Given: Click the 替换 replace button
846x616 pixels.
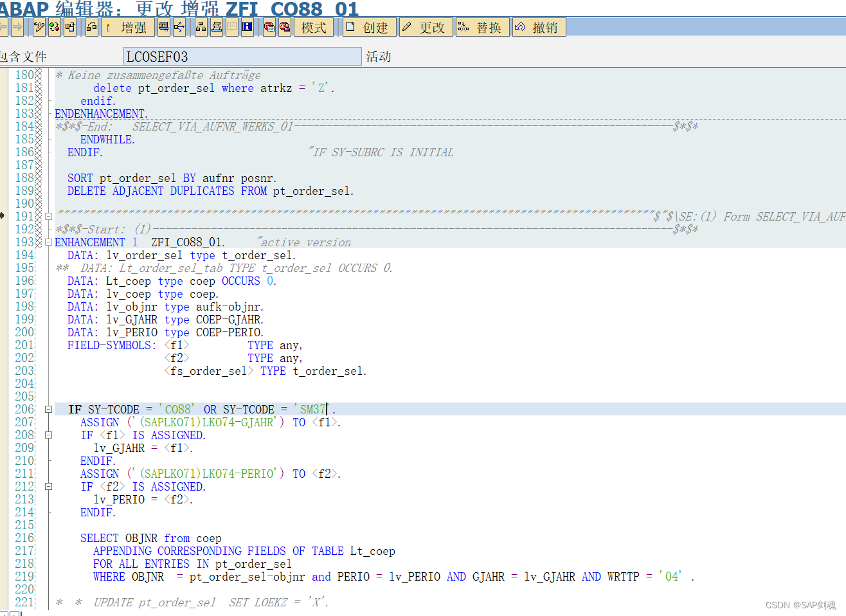Looking at the screenshot, I should pyautogui.click(x=482, y=27).
